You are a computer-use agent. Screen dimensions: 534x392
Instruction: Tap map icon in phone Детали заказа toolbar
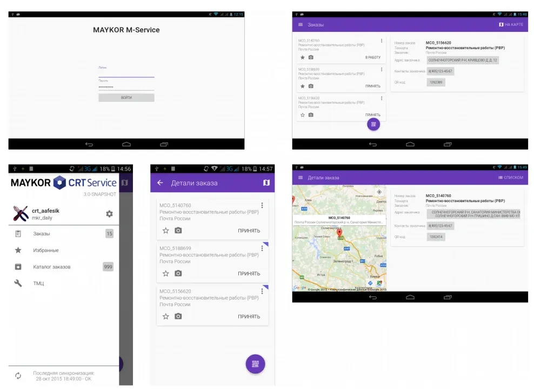pyautogui.click(x=266, y=183)
